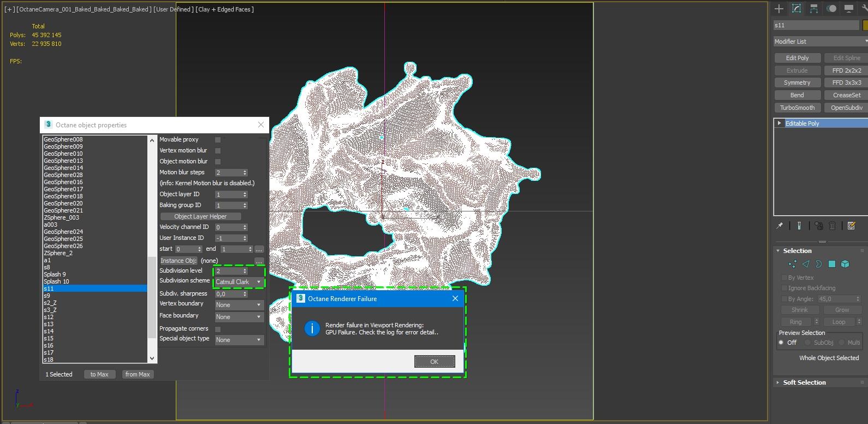The image size is (868, 424).
Task: Enable the Ignore Backfacing checkbox
Action: tap(784, 288)
